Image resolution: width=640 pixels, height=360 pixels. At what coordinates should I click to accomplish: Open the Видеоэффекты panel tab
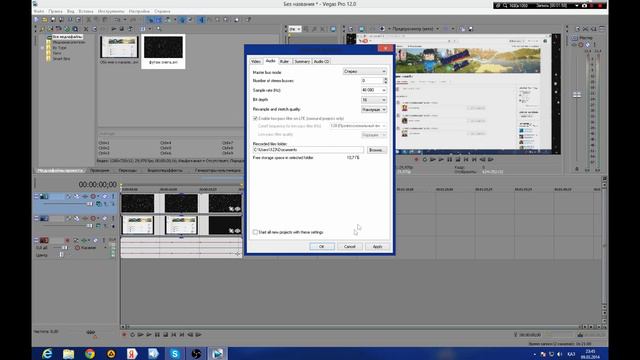coord(165,171)
